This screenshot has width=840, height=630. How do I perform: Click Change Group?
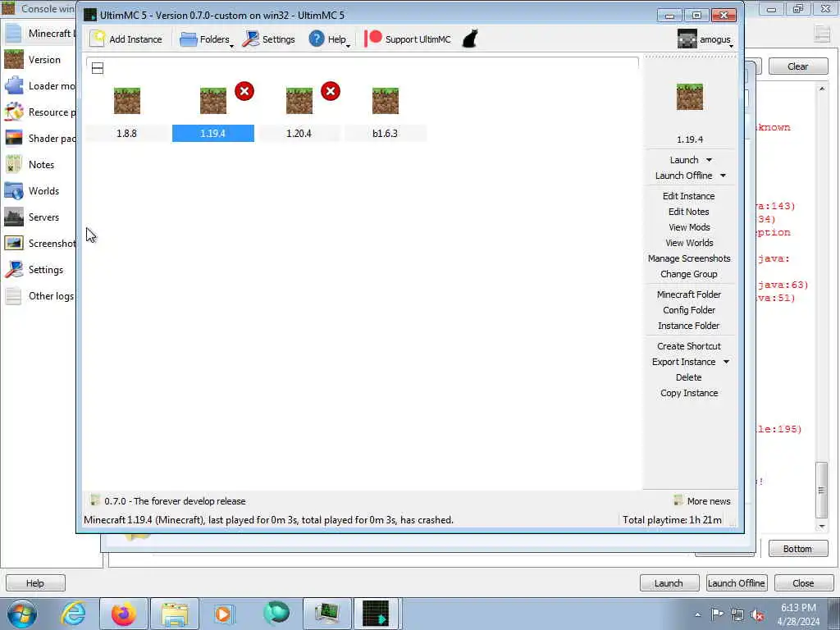689,274
